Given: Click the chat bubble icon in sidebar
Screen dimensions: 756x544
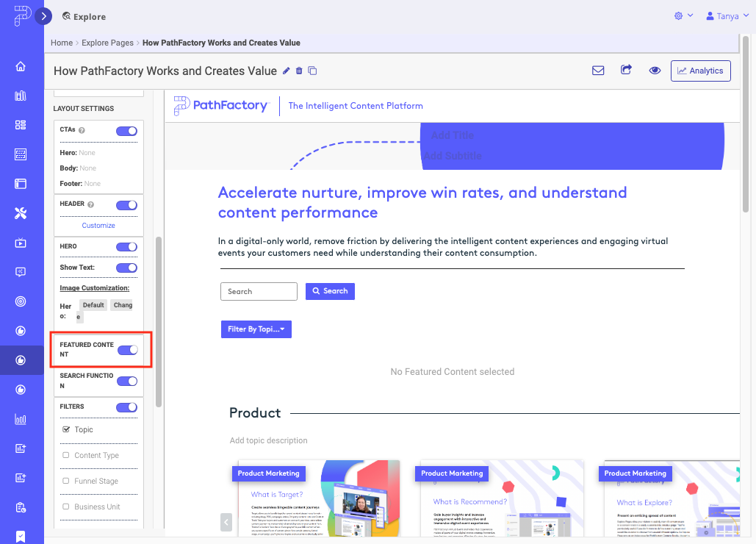Looking at the screenshot, I should 21,272.
